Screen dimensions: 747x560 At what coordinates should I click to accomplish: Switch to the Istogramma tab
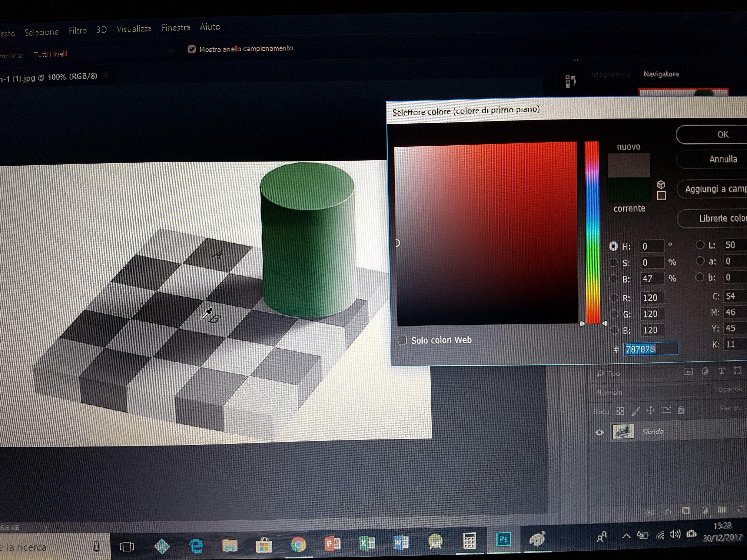coord(610,74)
